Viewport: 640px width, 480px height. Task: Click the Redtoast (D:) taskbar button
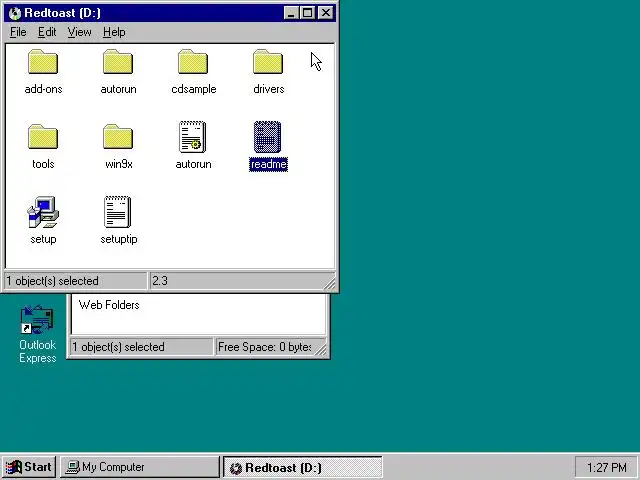(302, 467)
